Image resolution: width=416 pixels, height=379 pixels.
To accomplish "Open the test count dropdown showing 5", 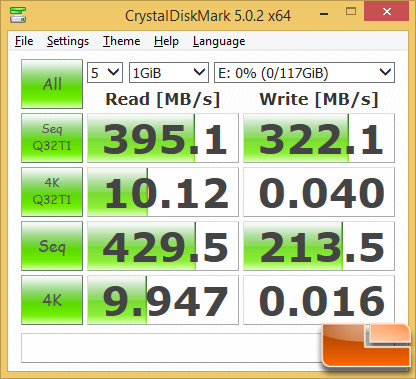I will [x=105, y=72].
